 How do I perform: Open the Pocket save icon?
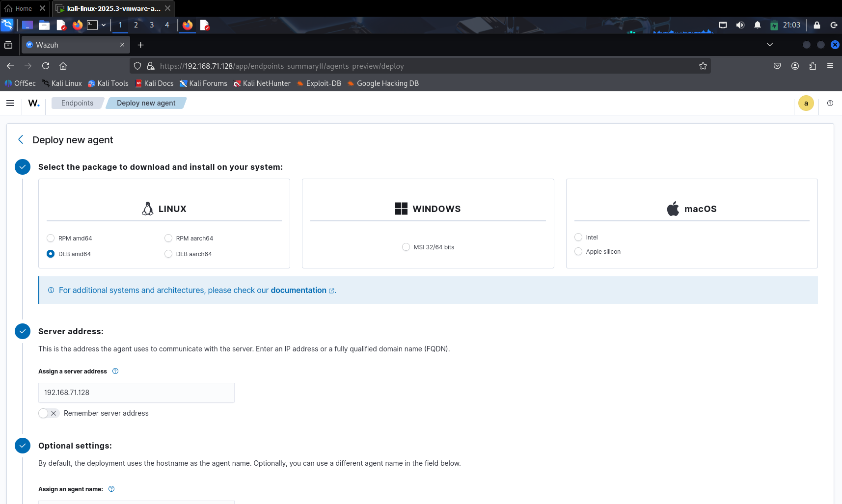pos(777,66)
